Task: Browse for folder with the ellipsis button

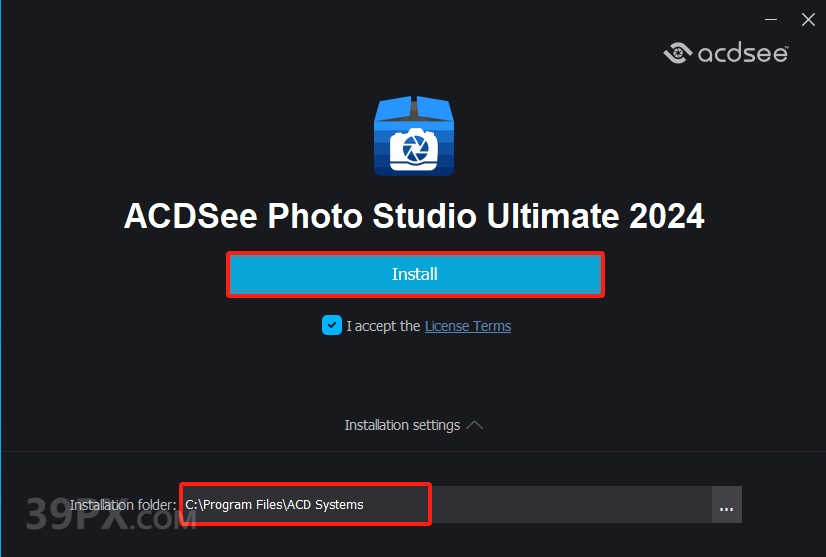Action: (726, 505)
